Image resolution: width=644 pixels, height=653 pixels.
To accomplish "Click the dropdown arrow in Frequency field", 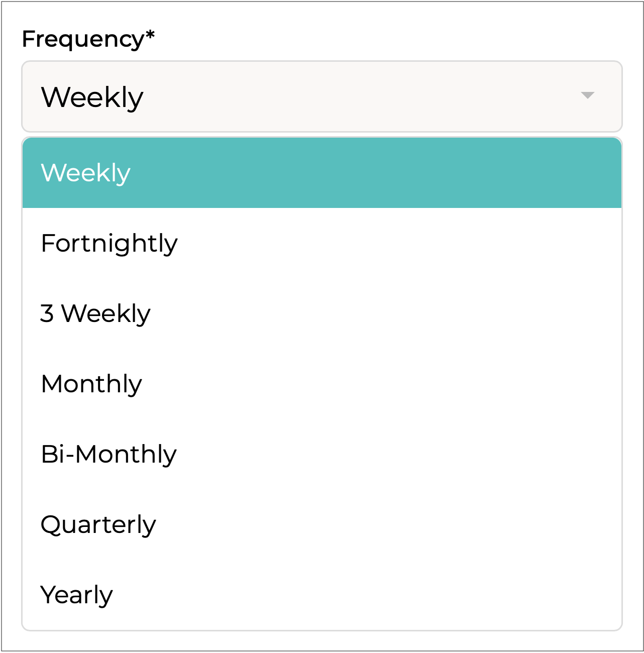I will click(587, 95).
